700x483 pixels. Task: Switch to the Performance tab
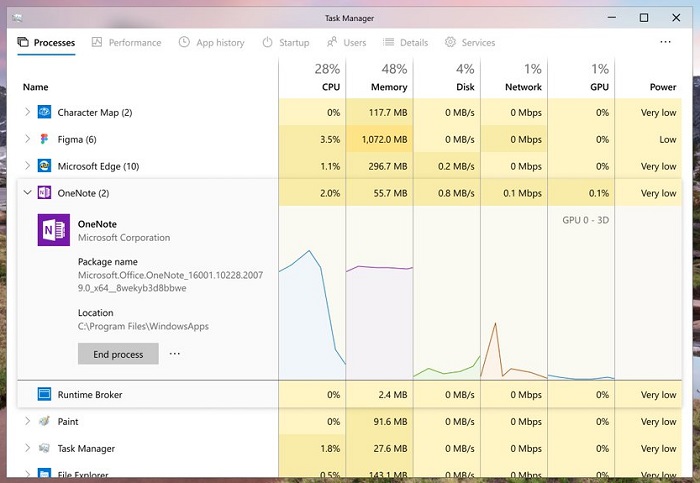point(126,42)
